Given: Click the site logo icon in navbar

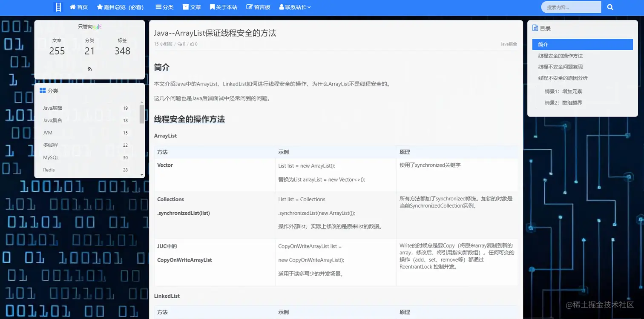Looking at the screenshot, I should tap(58, 7).
